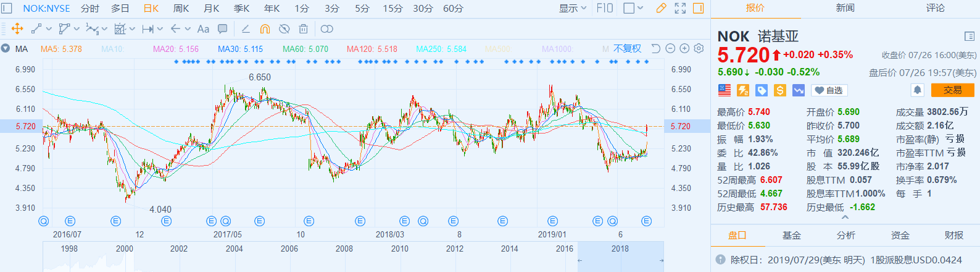Toggle MA250 moving average line
The image size is (980, 272).
click(441, 49)
